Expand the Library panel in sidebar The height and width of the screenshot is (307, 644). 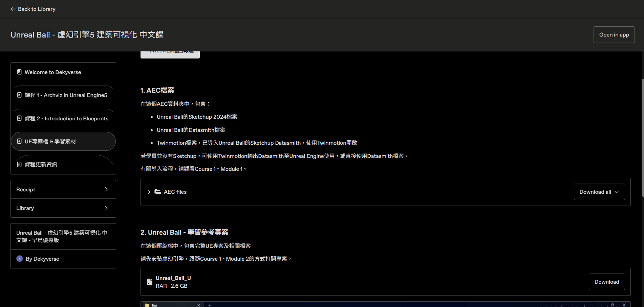[63, 208]
